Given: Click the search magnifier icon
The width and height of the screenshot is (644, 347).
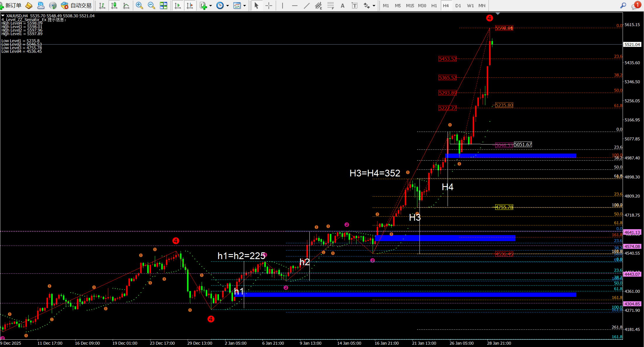Looking at the screenshot, I should [623, 6].
